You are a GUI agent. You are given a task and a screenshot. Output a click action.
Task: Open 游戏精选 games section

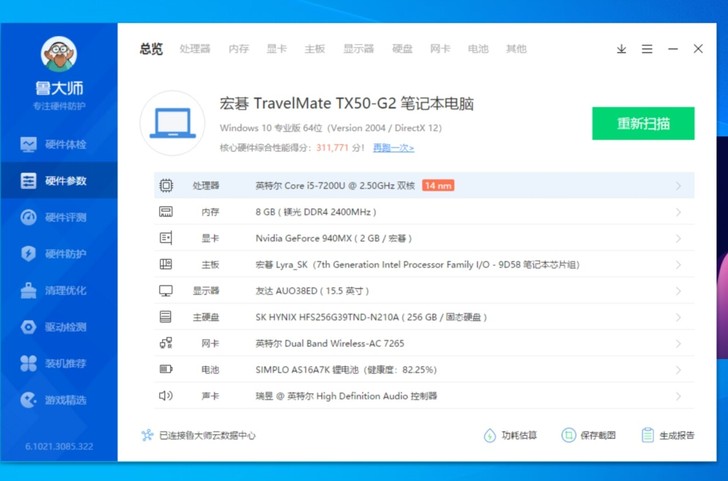pyautogui.click(x=58, y=400)
